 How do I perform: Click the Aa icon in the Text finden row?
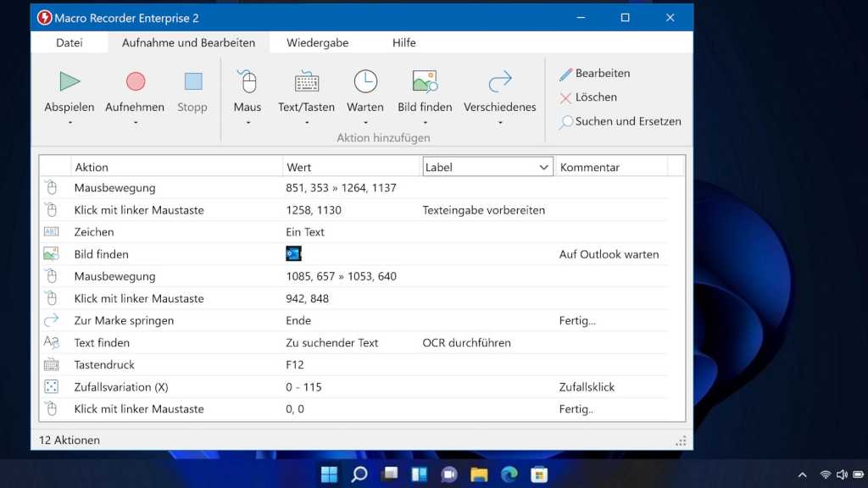click(x=51, y=342)
